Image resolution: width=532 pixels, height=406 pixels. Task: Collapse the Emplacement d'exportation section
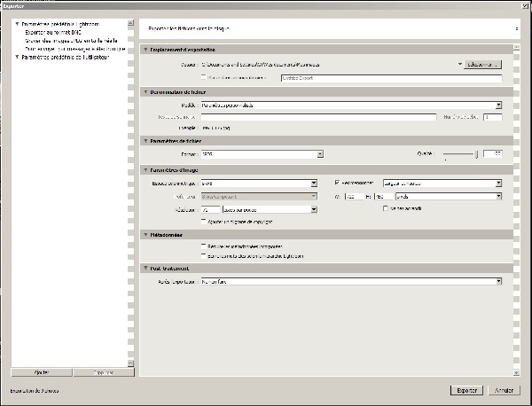coord(145,50)
